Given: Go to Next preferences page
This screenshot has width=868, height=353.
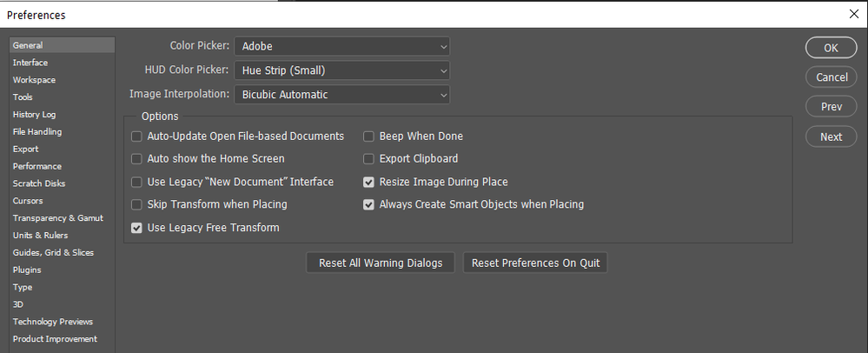Looking at the screenshot, I should pos(832,137).
